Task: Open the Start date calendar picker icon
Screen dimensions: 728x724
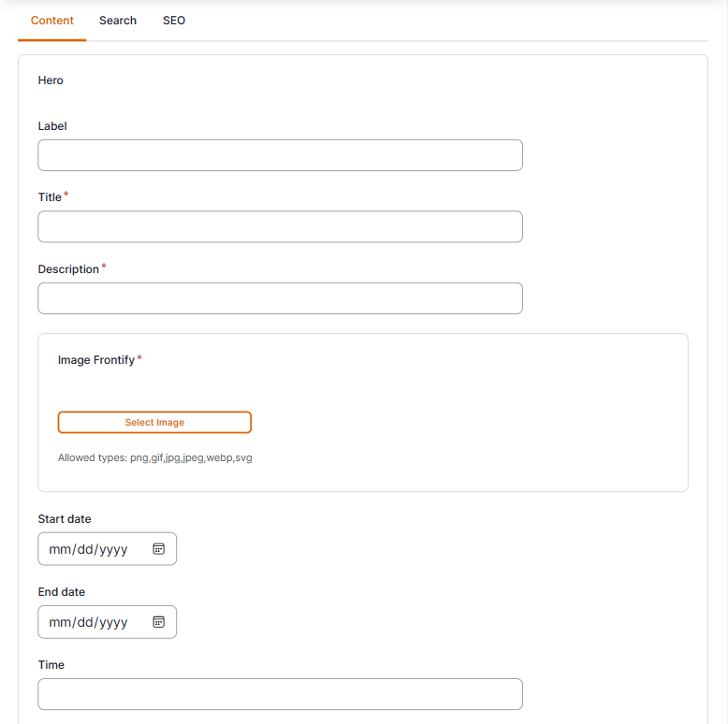Action: click(159, 549)
